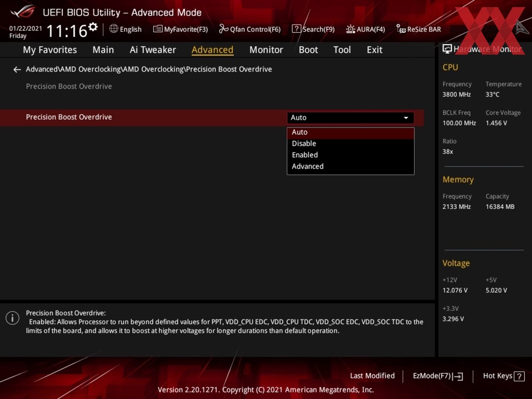Viewport: 532px width, 399px height.
Task: Open time settings gear icon
Action: pyautogui.click(x=93, y=27)
